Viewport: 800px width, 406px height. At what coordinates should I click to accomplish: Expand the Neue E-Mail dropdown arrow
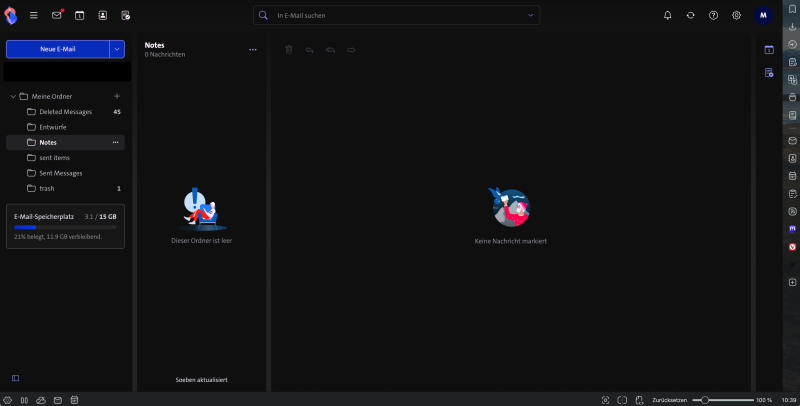117,48
